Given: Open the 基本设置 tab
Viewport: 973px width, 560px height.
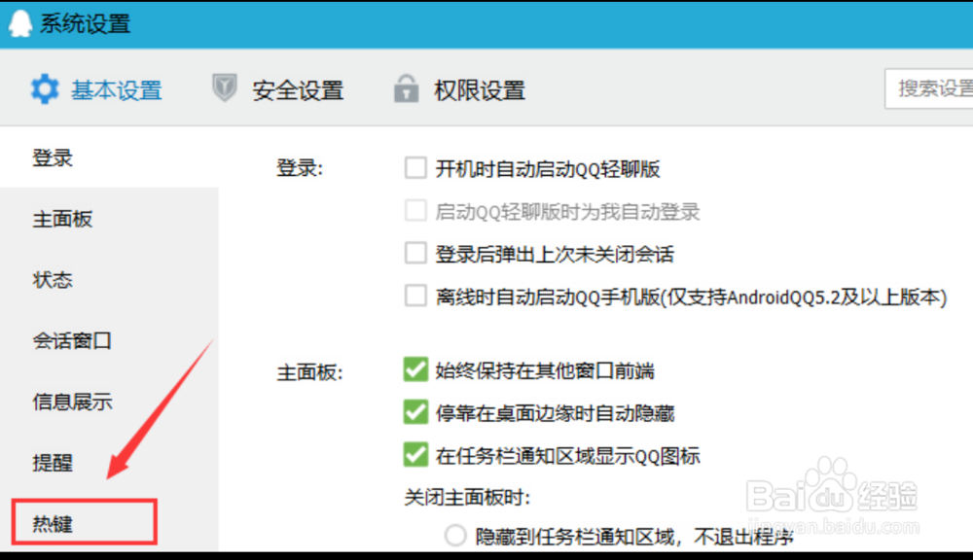Looking at the screenshot, I should pyautogui.click(x=116, y=90).
